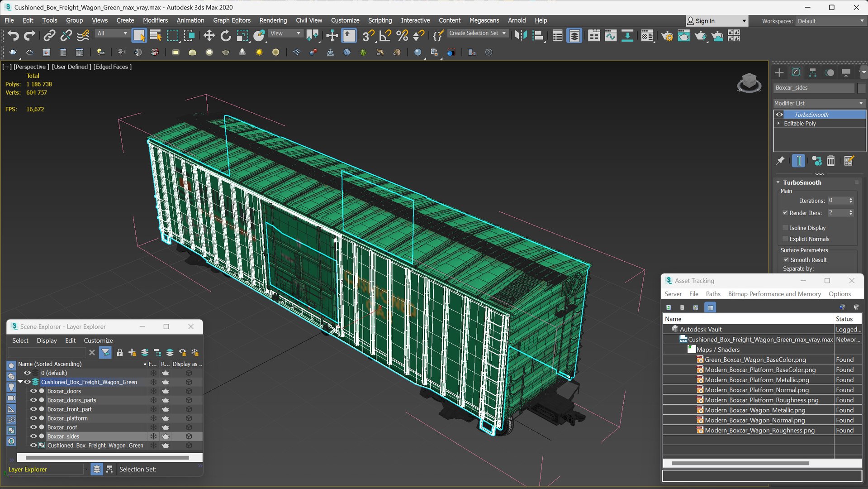
Task: Click the Sign In button
Action: pyautogui.click(x=716, y=21)
